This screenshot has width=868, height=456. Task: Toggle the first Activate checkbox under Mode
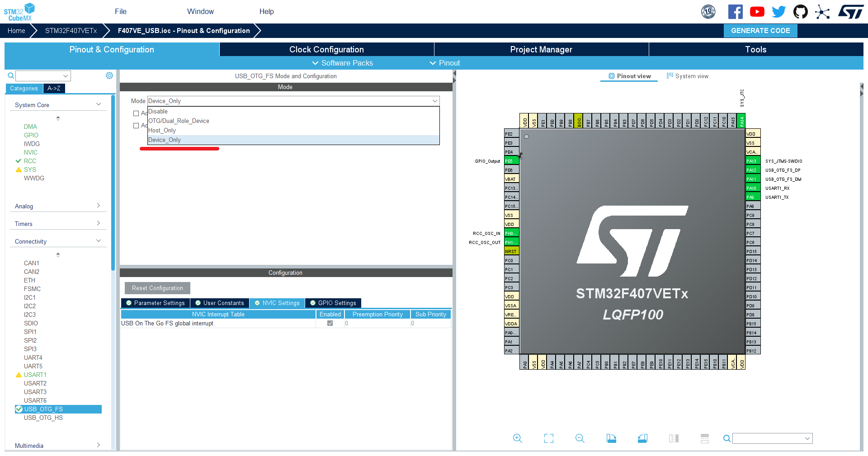pos(136,113)
